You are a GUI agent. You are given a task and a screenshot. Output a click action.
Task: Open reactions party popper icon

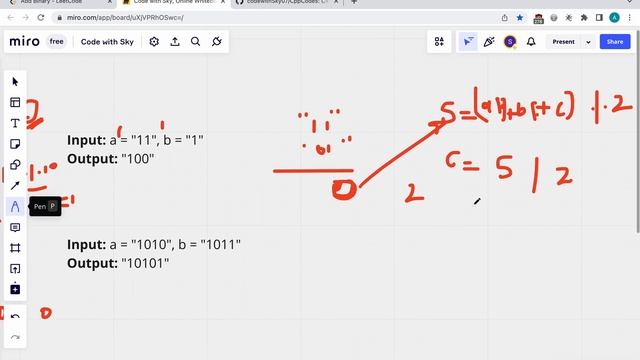tap(489, 42)
